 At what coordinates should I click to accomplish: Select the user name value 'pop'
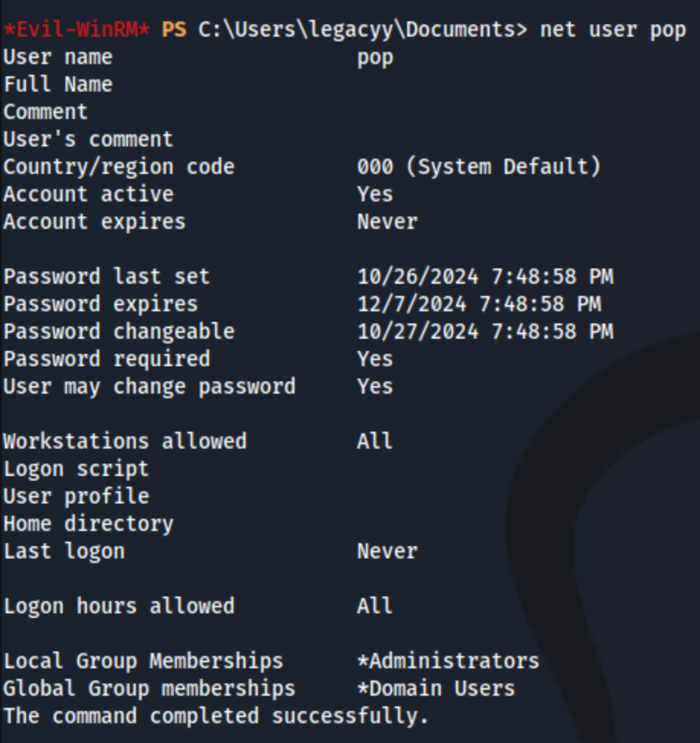(x=375, y=59)
